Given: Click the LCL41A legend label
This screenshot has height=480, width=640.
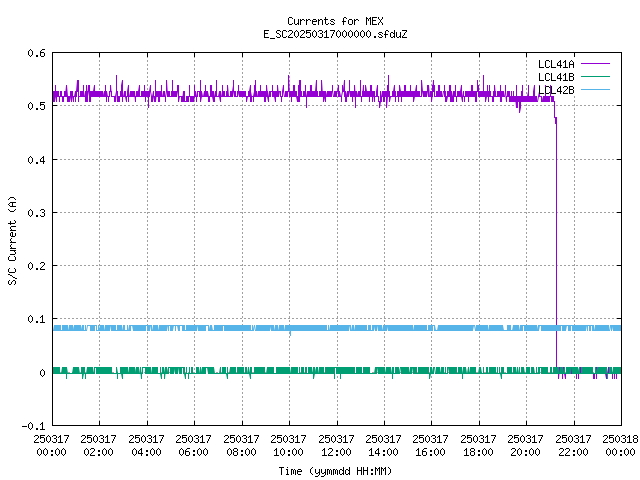Looking at the screenshot, I should coord(556,64).
